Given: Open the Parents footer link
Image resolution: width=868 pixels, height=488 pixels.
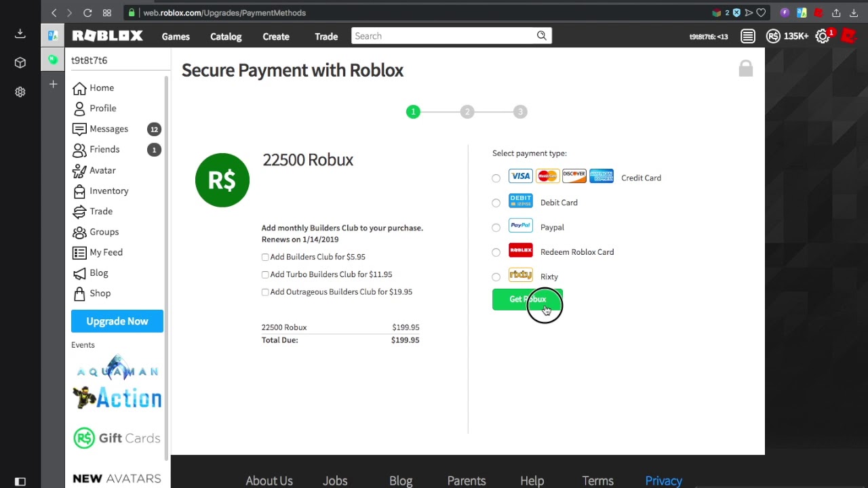Looking at the screenshot, I should (467, 481).
